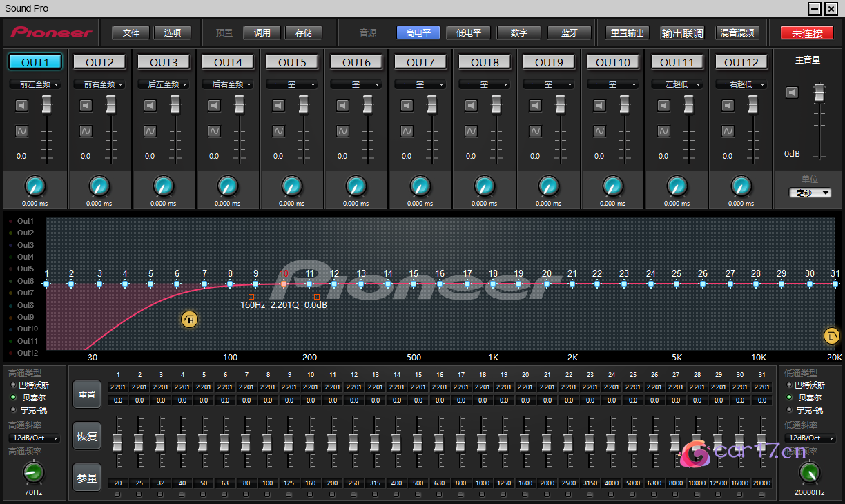Image resolution: width=845 pixels, height=504 pixels.
Task: Toggle the phase wave icon for OUT10
Action: point(599,130)
